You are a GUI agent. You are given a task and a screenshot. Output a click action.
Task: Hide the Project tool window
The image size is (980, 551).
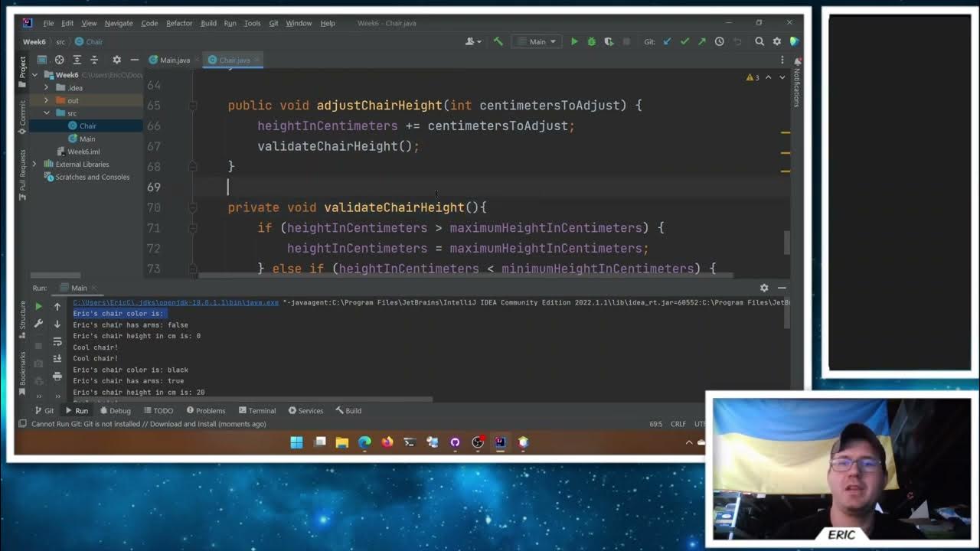tap(134, 60)
